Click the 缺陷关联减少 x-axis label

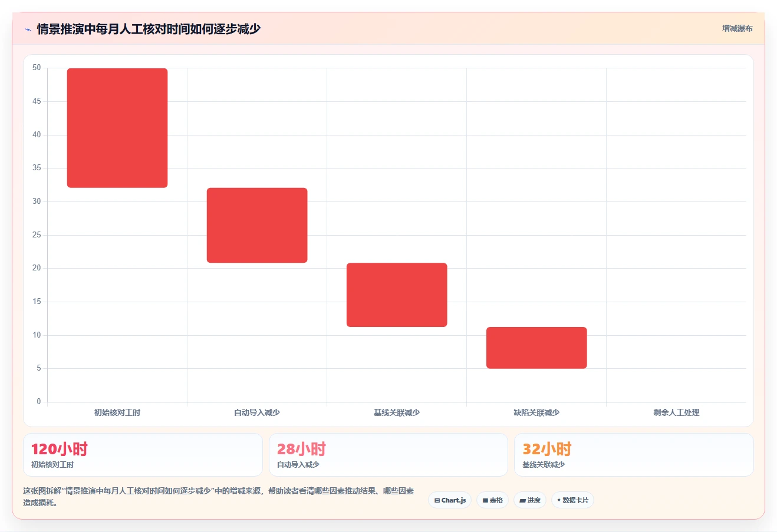536,412
